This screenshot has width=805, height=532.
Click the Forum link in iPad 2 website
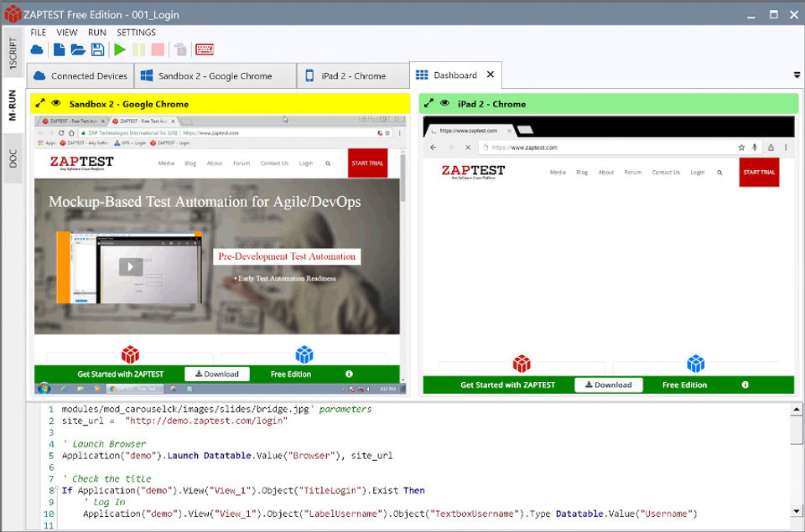click(632, 173)
